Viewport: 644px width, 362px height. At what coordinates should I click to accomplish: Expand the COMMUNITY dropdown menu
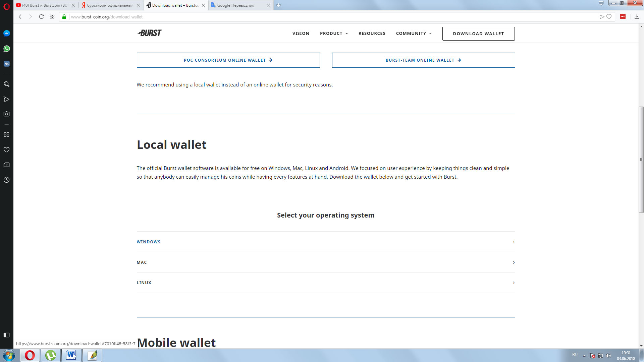click(x=414, y=33)
